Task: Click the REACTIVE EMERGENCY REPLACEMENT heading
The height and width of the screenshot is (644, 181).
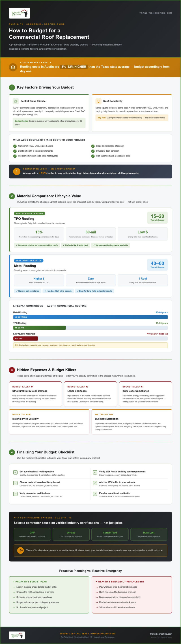Action: tap(120, 582)
